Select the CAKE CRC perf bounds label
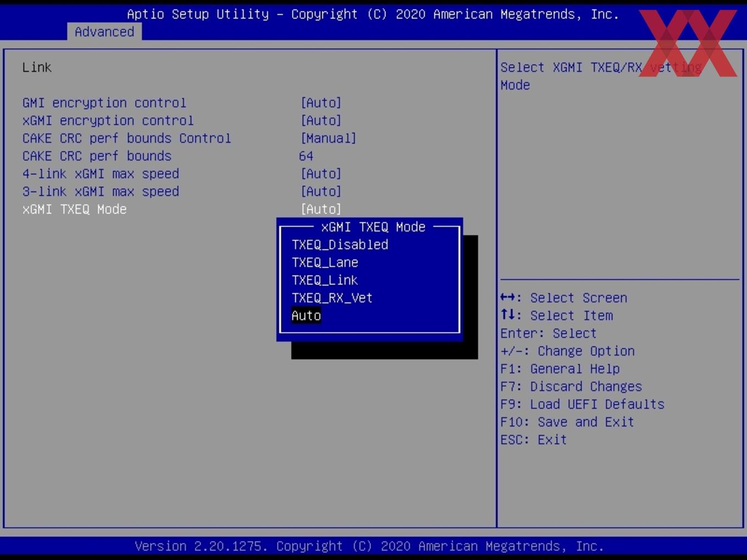The width and height of the screenshot is (747, 560). pyautogui.click(x=97, y=156)
